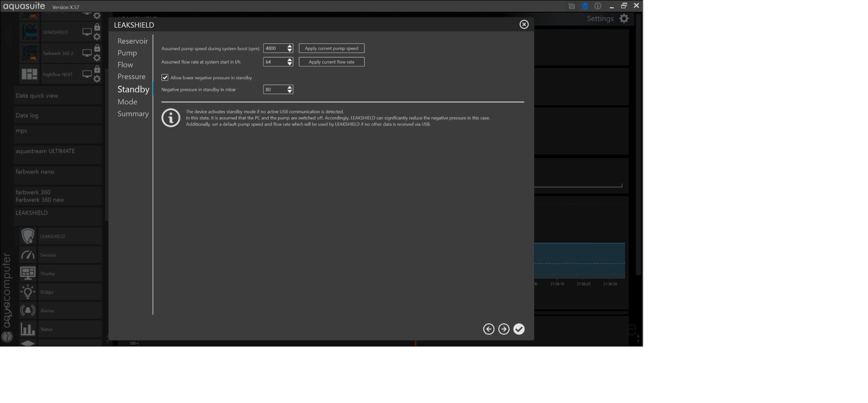Click the assumed pump speed input field

tap(275, 48)
